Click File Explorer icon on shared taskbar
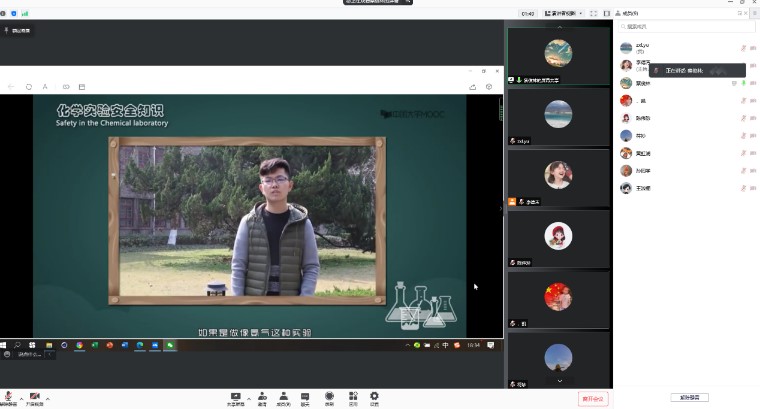760x409 pixels. (49, 345)
